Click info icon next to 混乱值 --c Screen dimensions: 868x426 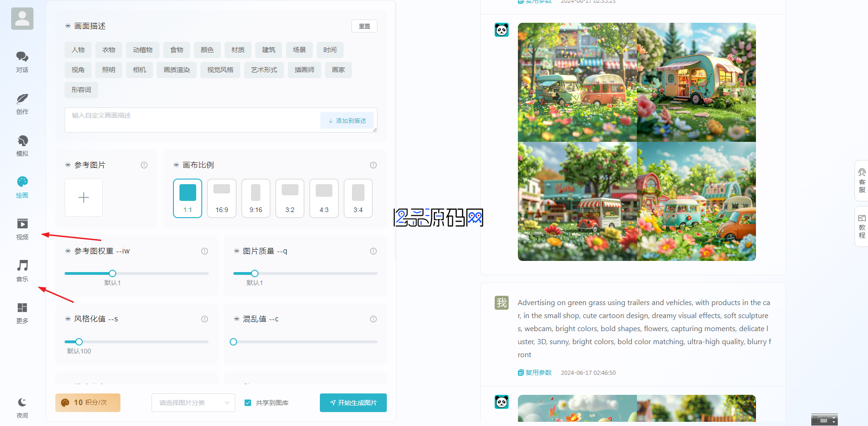(373, 319)
